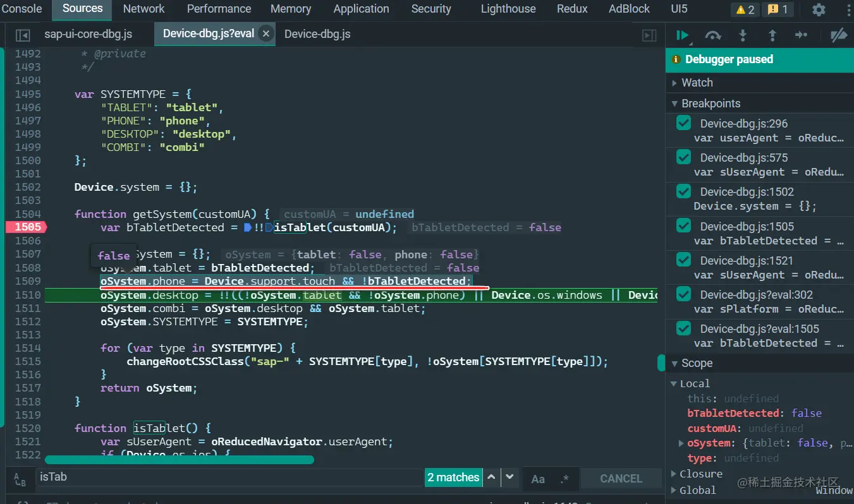The width and height of the screenshot is (854, 504).
Task: Show the file navigator pane icon
Action: (23, 35)
